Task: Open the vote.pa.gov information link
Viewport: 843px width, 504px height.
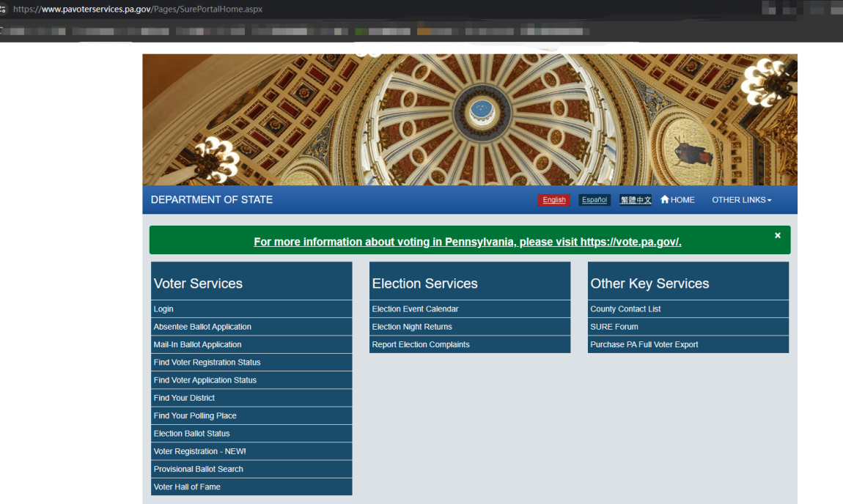Action: click(x=468, y=242)
